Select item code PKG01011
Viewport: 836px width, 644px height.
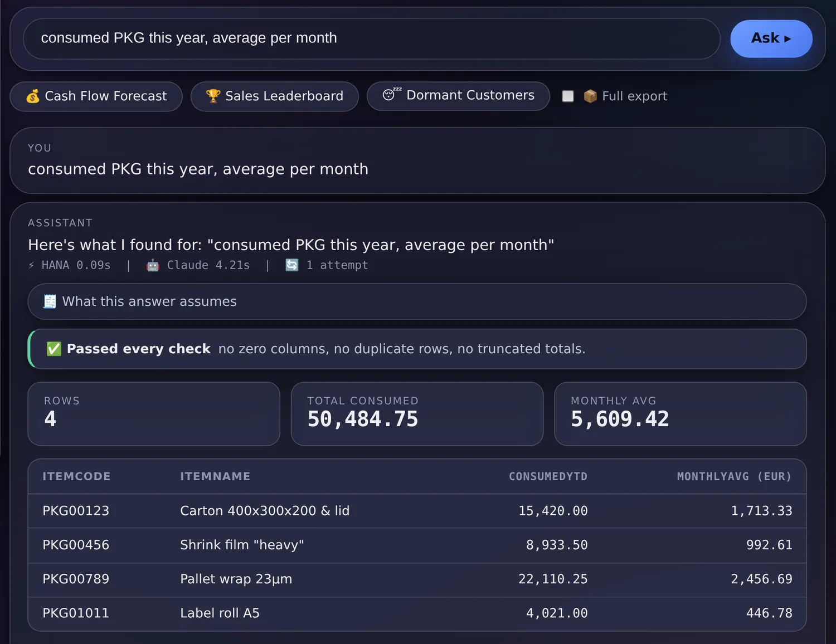click(76, 613)
